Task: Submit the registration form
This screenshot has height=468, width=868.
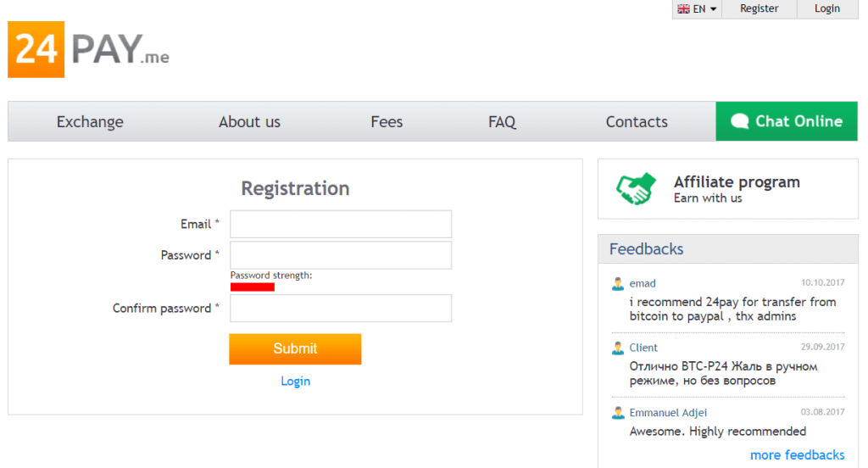Action: point(295,349)
